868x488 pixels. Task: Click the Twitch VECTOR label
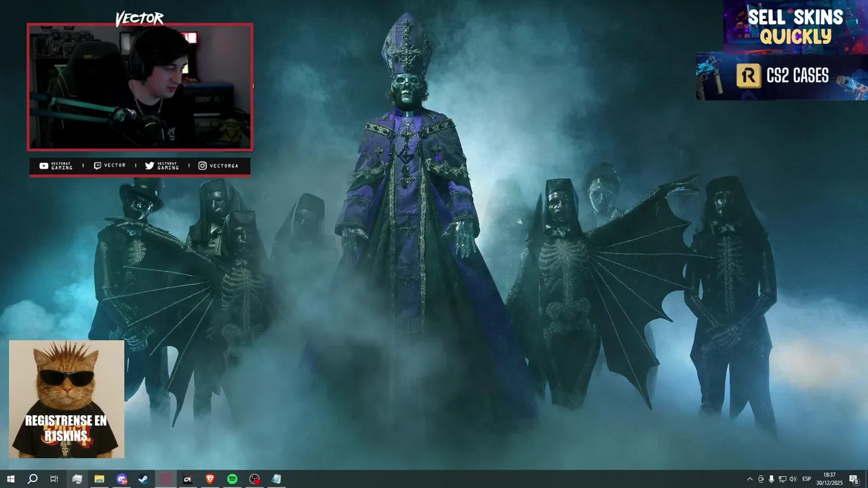tap(110, 166)
